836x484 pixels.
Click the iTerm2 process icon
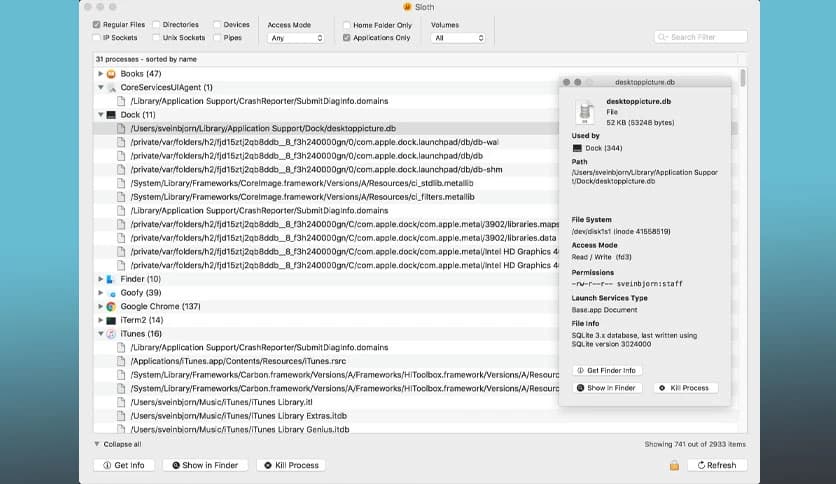pyautogui.click(x=111, y=320)
